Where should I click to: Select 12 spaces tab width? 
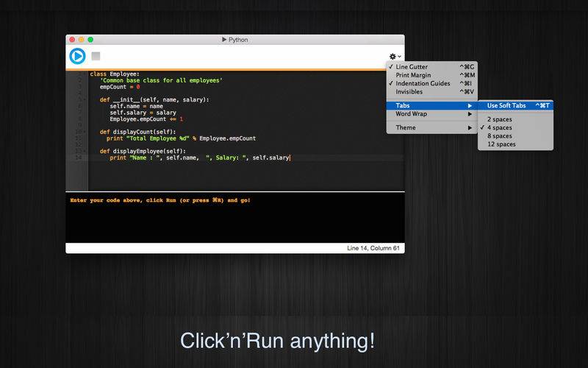click(x=516, y=144)
